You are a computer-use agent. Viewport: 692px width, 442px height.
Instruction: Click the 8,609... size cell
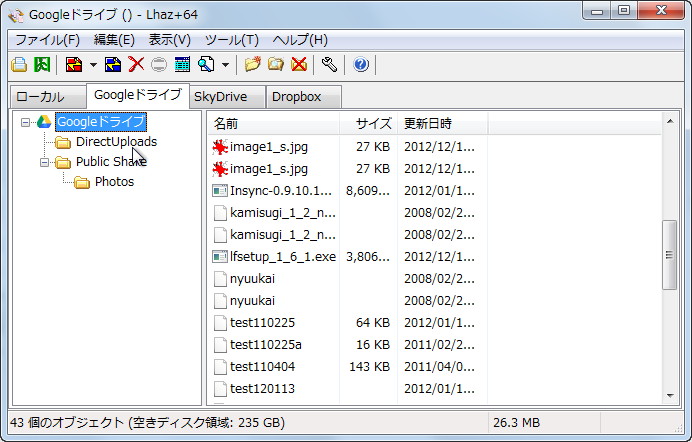(x=368, y=191)
